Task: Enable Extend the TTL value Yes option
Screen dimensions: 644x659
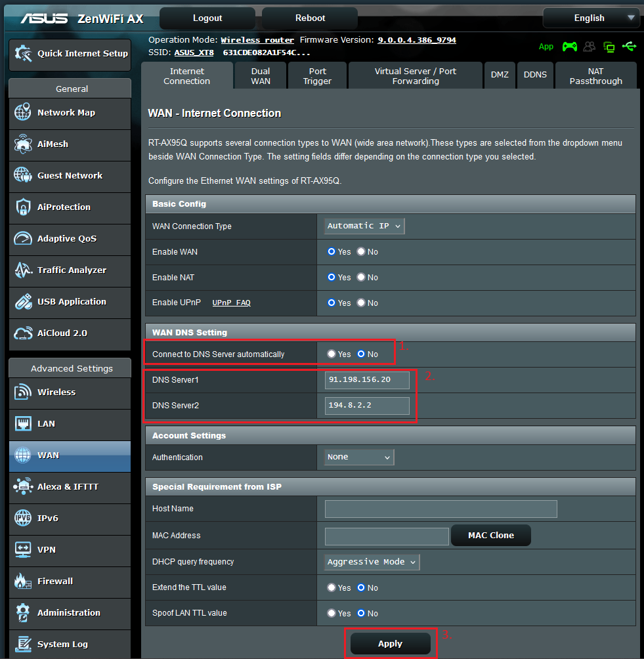Action: point(332,588)
